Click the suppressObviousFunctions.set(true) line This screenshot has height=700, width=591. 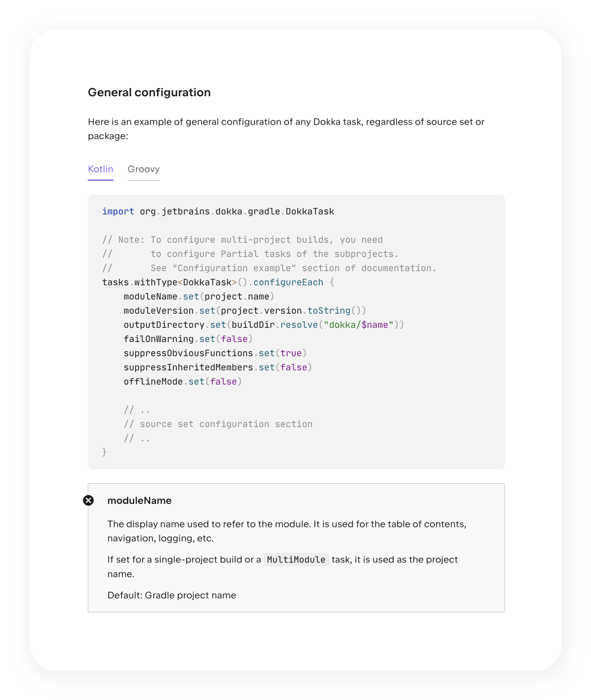(x=215, y=353)
